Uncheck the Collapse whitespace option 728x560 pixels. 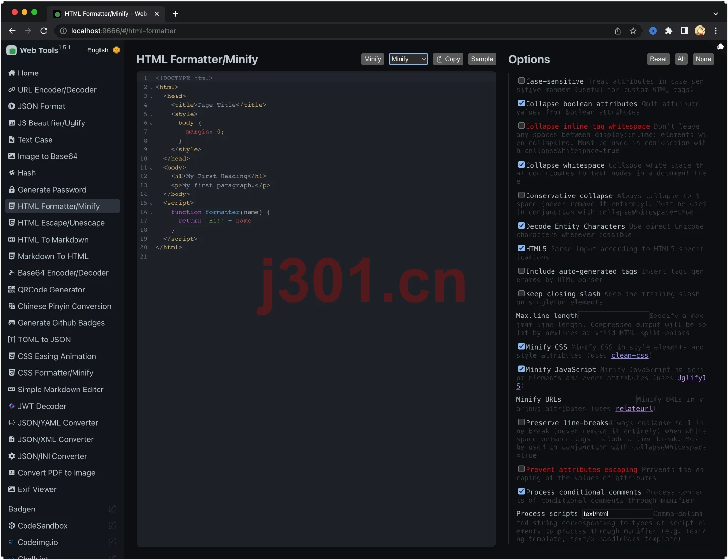point(521,165)
